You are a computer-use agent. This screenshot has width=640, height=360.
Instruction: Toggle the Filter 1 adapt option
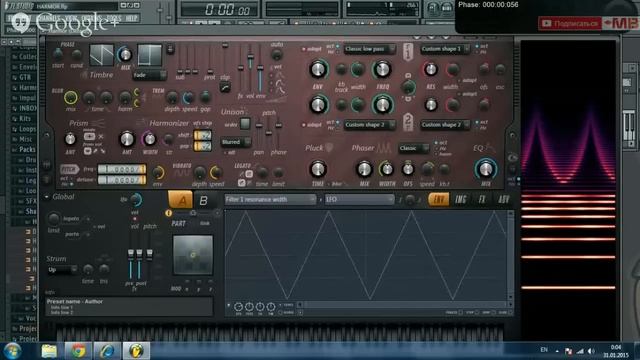click(312, 49)
